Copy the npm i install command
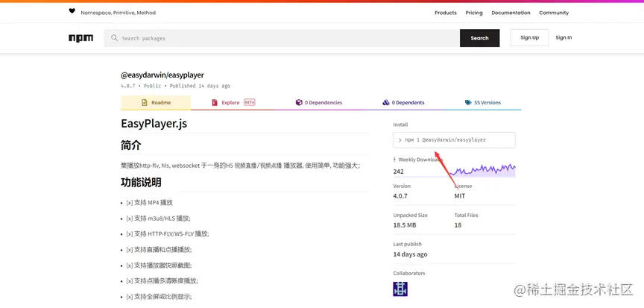The width and height of the screenshot is (644, 308). pos(454,140)
